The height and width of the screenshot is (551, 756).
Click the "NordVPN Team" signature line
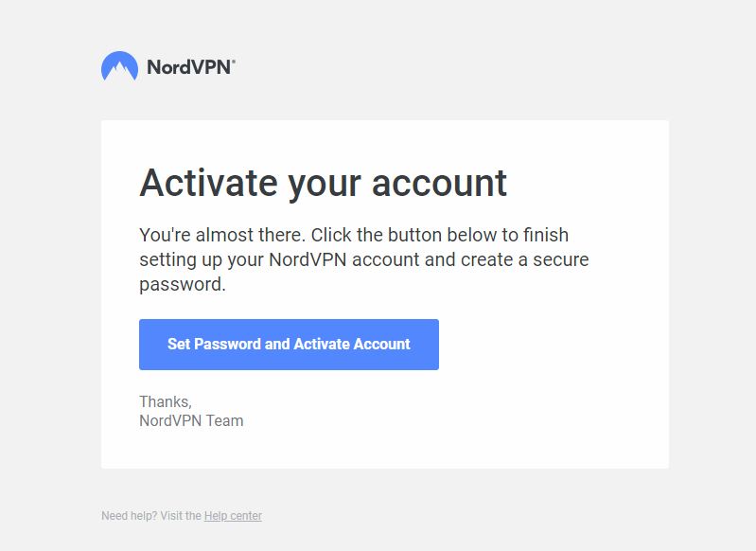coord(191,420)
